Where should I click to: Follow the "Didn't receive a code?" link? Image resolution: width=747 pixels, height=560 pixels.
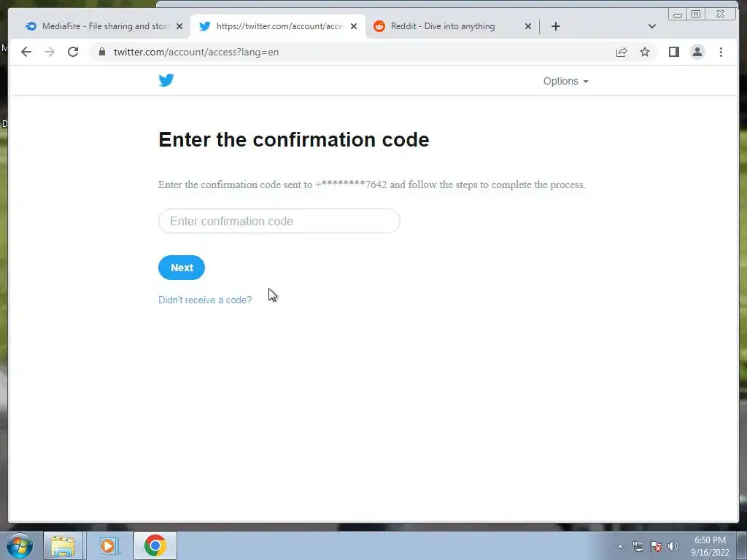click(x=205, y=300)
